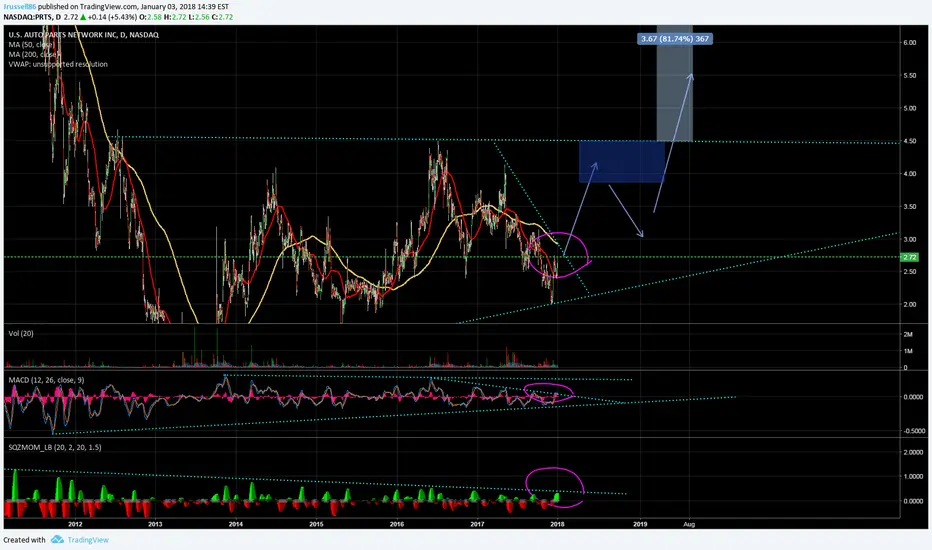The height and width of the screenshot is (550, 932).
Task: Click the 2M volume axis label
Action: [x=908, y=335]
